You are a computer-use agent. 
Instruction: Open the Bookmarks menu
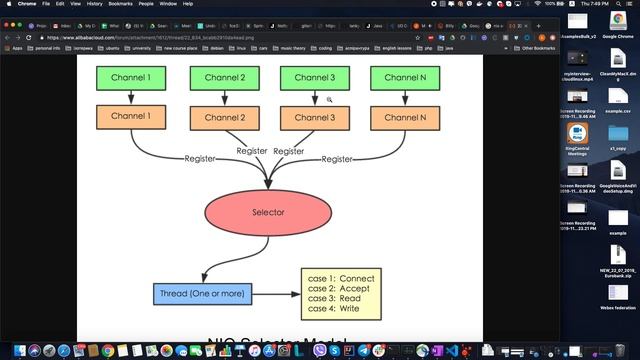120,4
